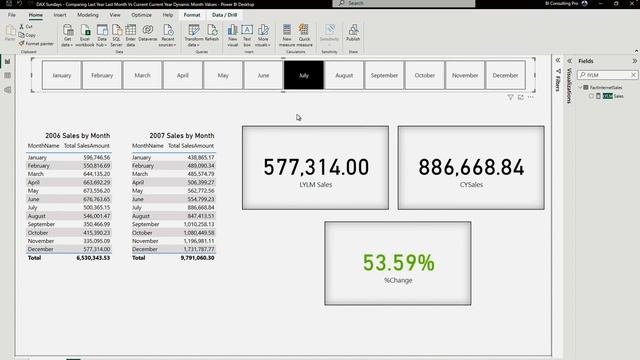Deselect July in month slicer
Image resolution: width=640 pixels, height=360 pixels.
coord(304,75)
